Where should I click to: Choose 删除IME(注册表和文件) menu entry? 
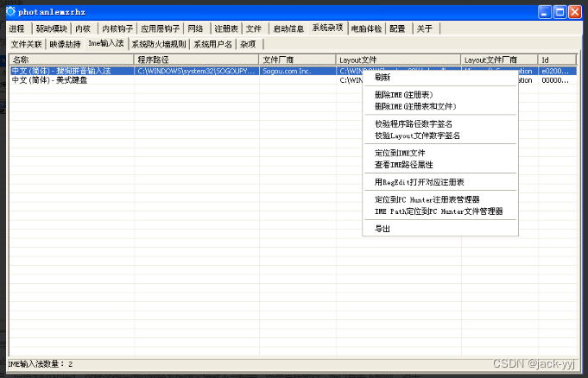click(x=440, y=106)
